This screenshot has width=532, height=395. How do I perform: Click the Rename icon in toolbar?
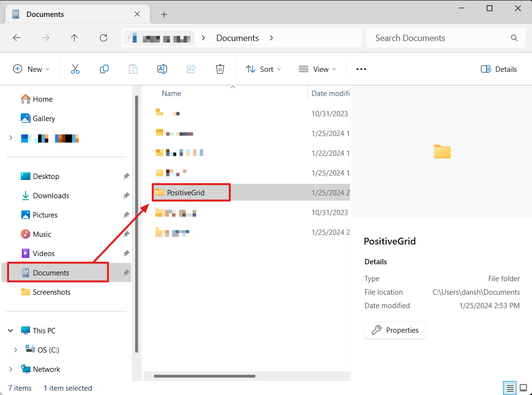(x=162, y=69)
